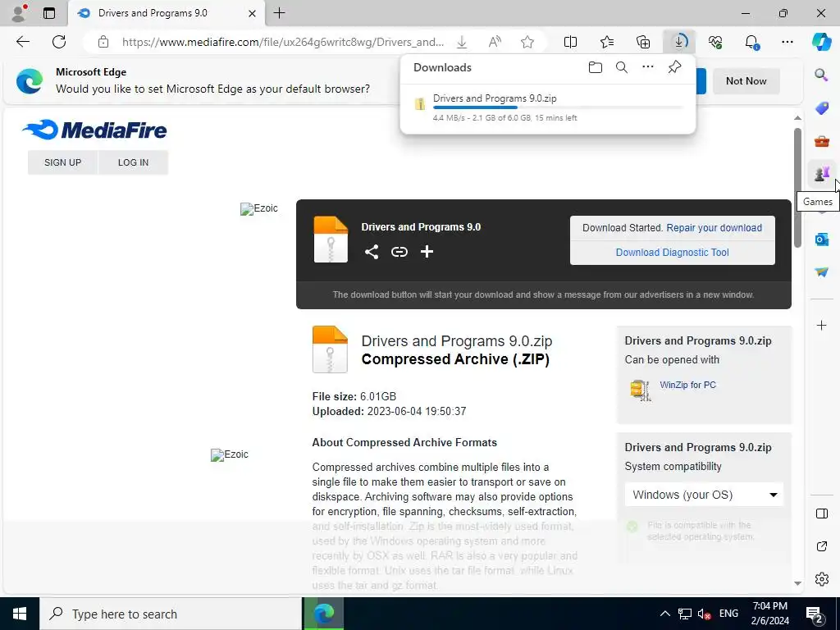Click the page vertical scrollbar thumb
Image resolution: width=840 pixels, height=630 pixels.
[x=797, y=188]
